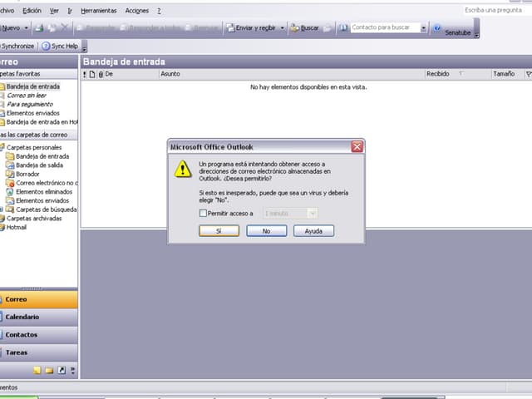The height and width of the screenshot is (399, 532).
Task: Close the Microsoft Office Outlook dialog
Action: coord(357,146)
